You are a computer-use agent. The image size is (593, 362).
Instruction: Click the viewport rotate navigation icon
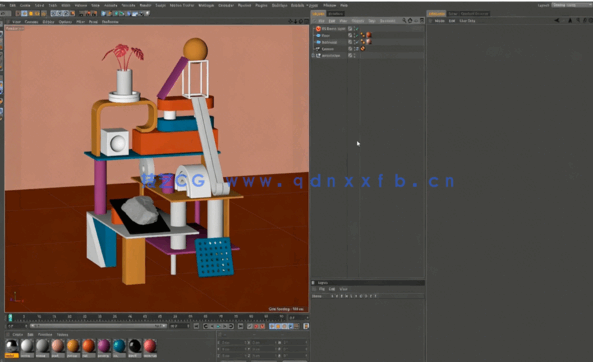point(301,22)
